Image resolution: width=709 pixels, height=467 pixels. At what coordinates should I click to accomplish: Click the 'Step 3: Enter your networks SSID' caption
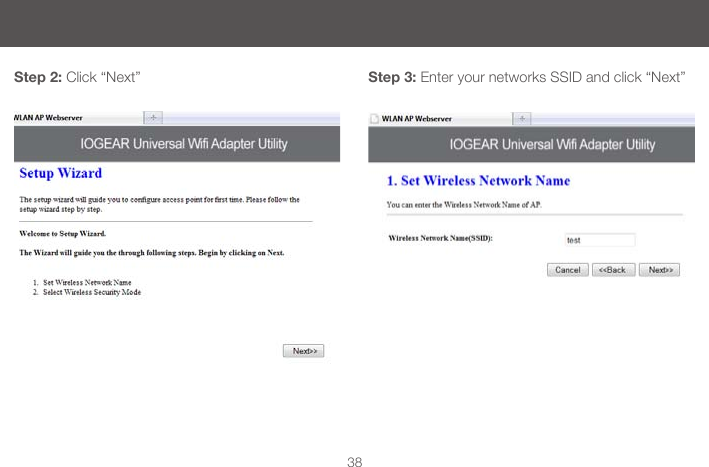point(526,77)
